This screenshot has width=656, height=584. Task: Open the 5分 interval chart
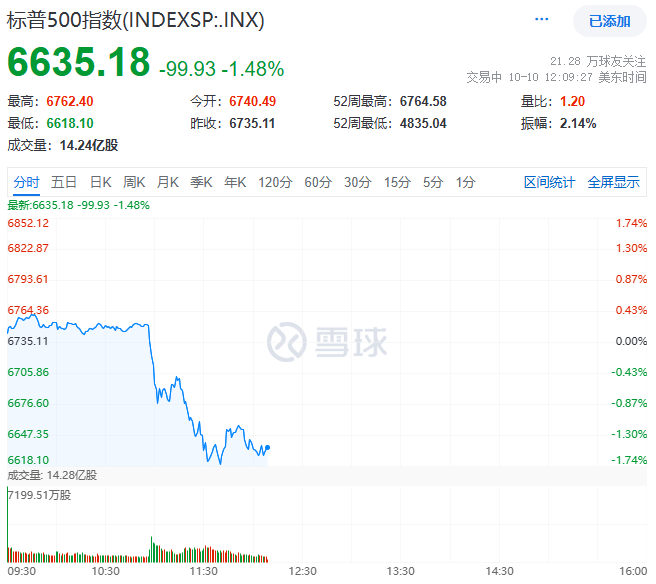432,182
